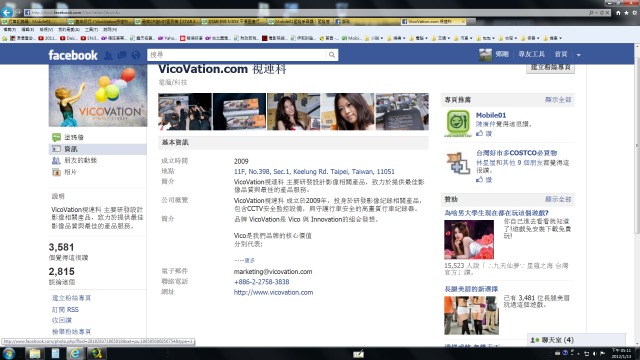The height and width of the screenshot is (360, 640).
Task: Click Internet Explorer icon on taskbar
Action: tap(76, 353)
